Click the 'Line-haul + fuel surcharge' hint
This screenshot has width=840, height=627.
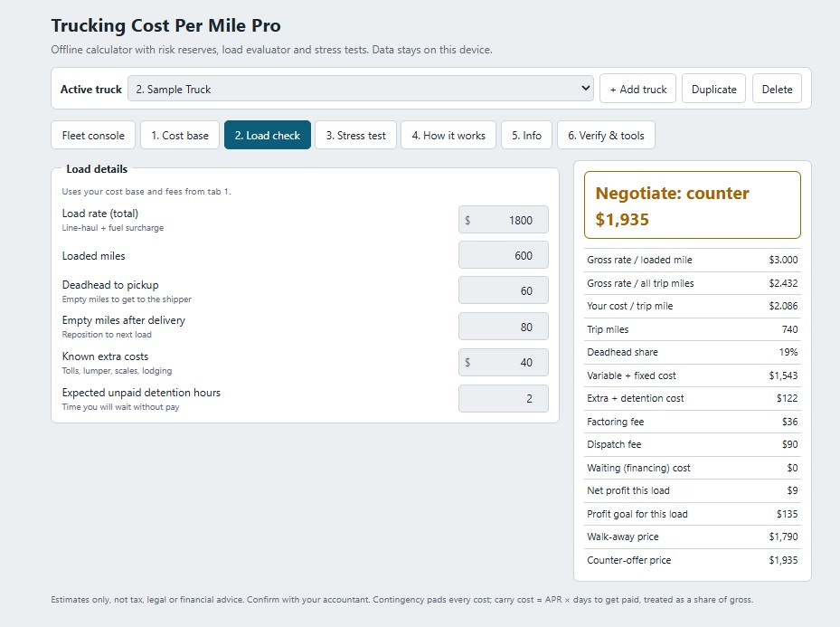pyautogui.click(x=112, y=228)
